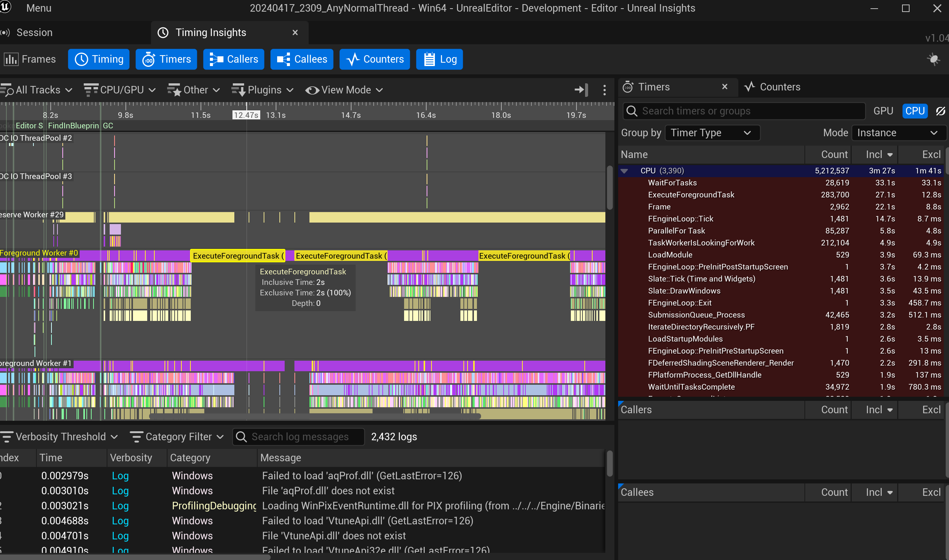
Task: Select the LoadModule timer row
Action: tap(781, 255)
